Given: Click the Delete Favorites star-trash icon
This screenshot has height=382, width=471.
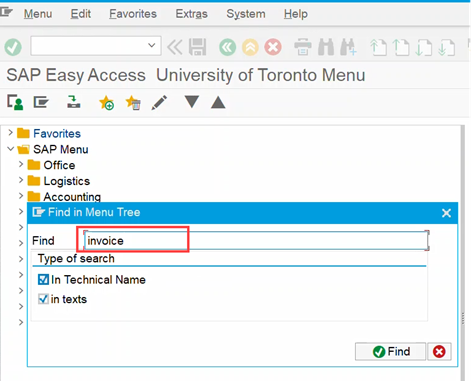Looking at the screenshot, I should (x=133, y=102).
